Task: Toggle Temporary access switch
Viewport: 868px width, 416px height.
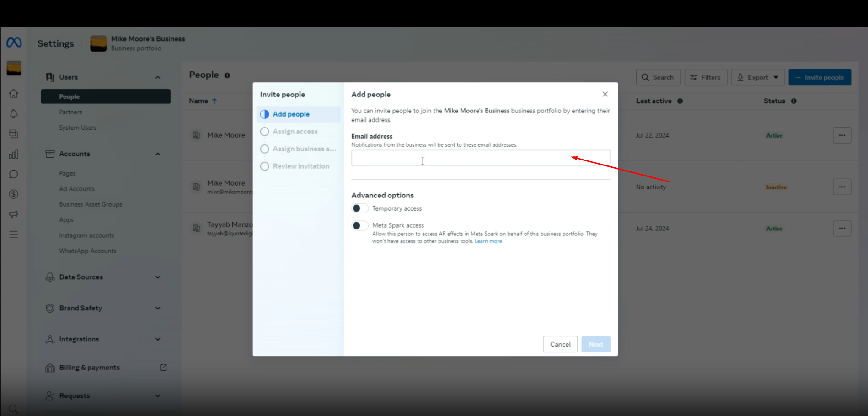Action: [x=359, y=208]
